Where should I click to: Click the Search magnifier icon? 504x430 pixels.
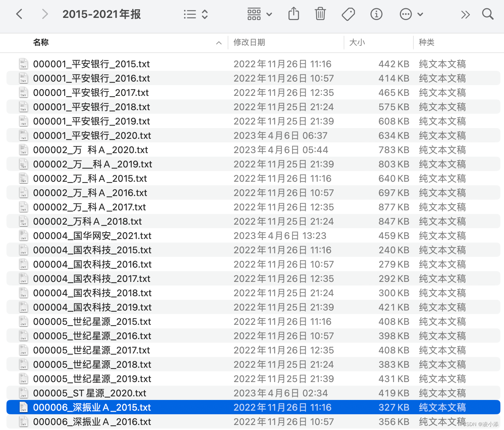[x=488, y=14]
